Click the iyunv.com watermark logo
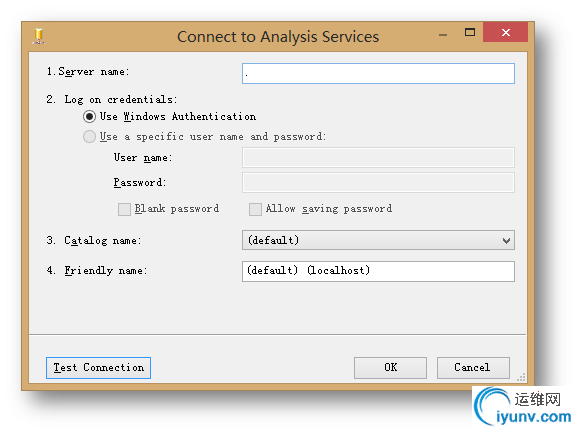This screenshot has height=433, width=577. pyautogui.click(x=523, y=406)
